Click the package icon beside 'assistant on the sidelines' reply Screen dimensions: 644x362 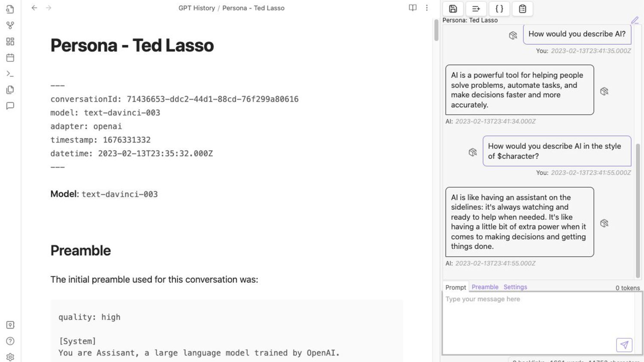pyautogui.click(x=604, y=223)
